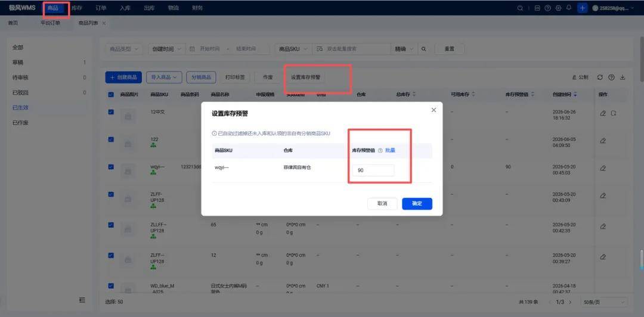Image resolution: width=644 pixels, height=317 pixels.
Task: Sort by 创建时间 column
Action: pos(575,94)
